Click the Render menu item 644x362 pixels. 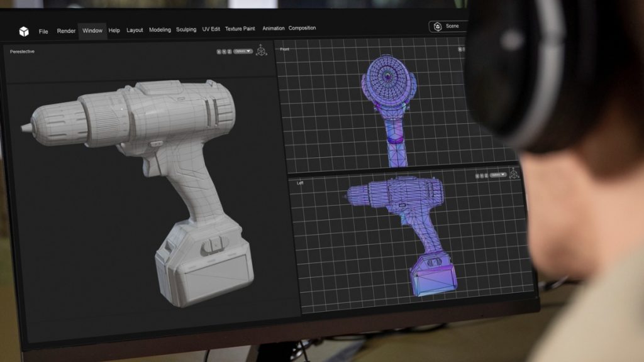(65, 29)
